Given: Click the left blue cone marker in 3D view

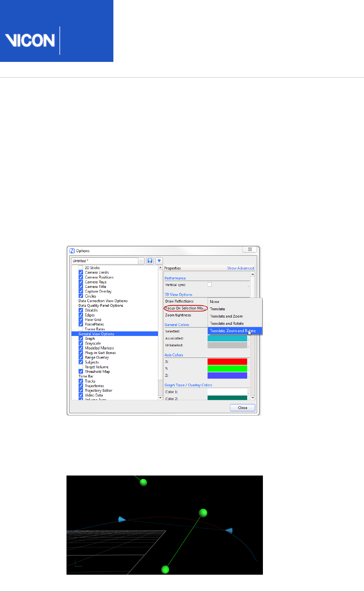Looking at the screenshot, I should 122,519.
